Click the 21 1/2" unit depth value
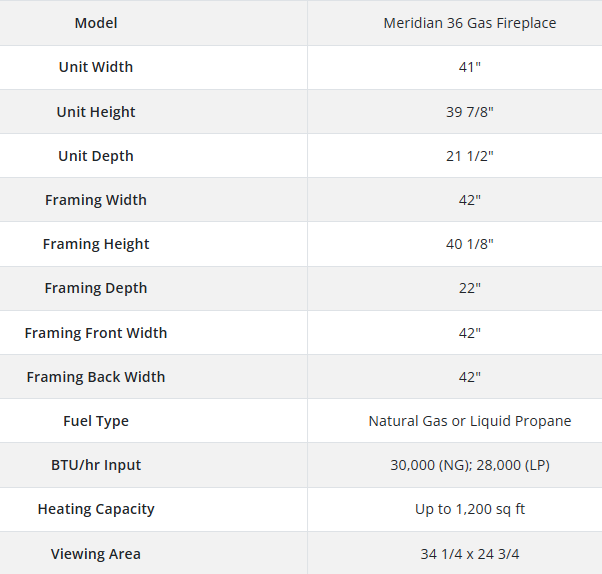The width and height of the screenshot is (602, 574). click(470, 156)
